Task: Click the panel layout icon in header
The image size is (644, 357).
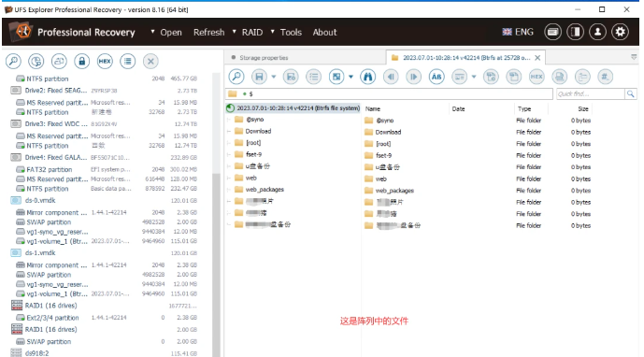Action: point(576,32)
